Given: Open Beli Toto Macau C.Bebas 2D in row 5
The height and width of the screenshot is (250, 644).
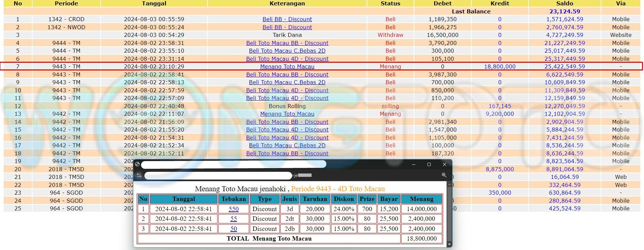Looking at the screenshot, I should [x=287, y=51].
